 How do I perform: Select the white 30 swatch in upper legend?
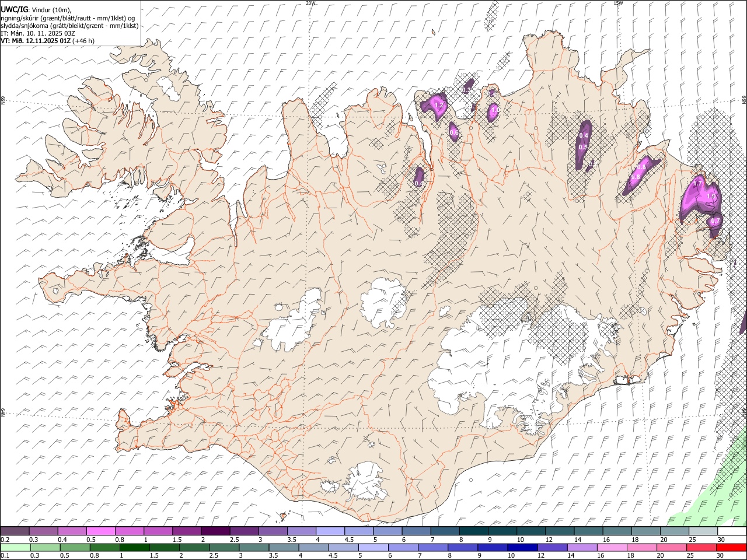click(x=731, y=531)
